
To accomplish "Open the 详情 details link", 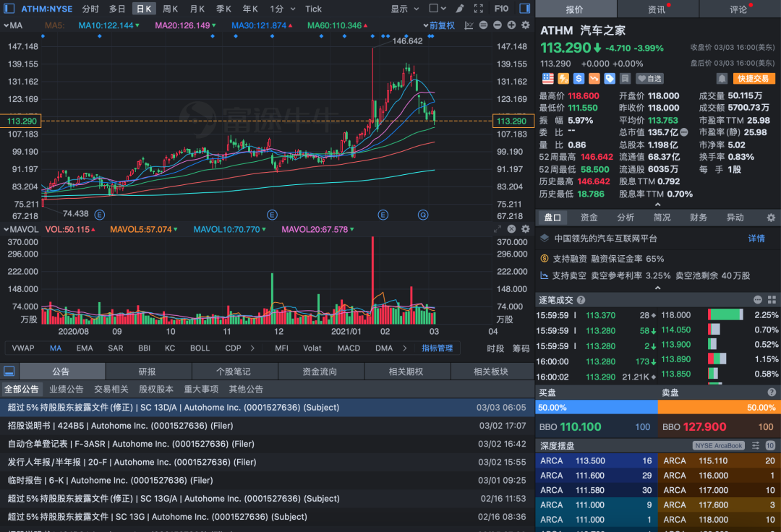I will 756,239.
